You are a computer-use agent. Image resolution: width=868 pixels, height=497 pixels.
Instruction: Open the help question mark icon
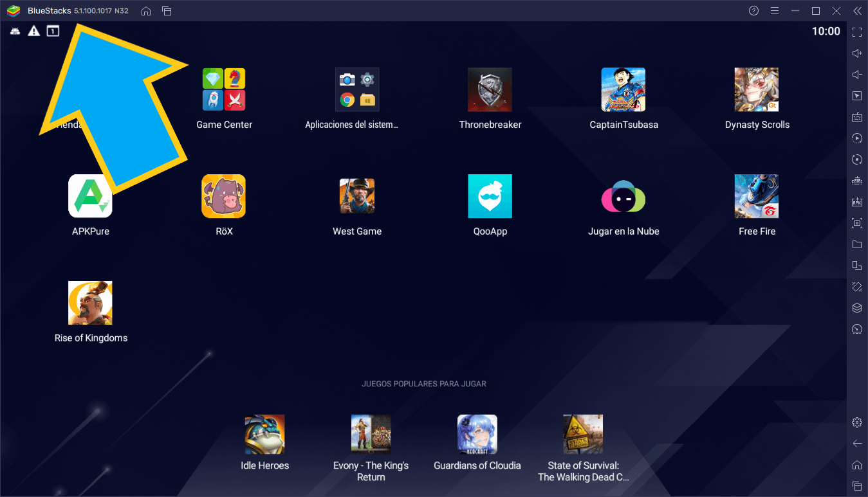tap(754, 11)
